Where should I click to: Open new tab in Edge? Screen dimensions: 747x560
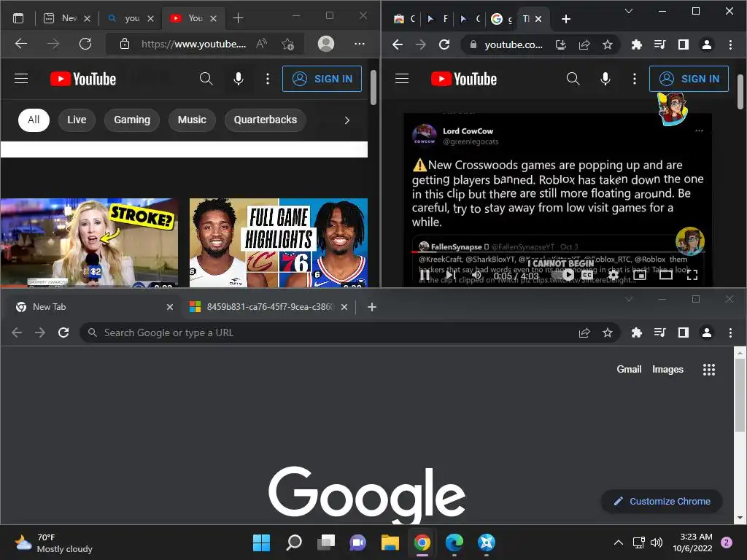pos(239,18)
